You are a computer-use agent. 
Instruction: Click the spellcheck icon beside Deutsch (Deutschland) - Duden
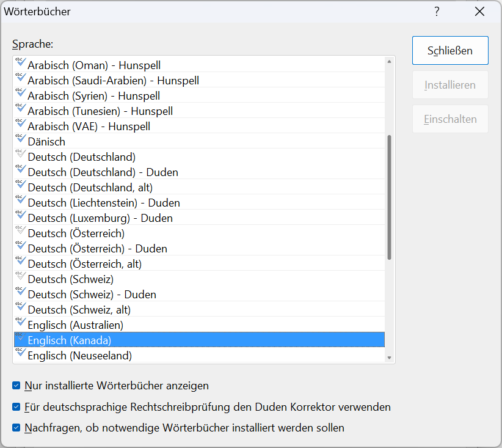20,169
